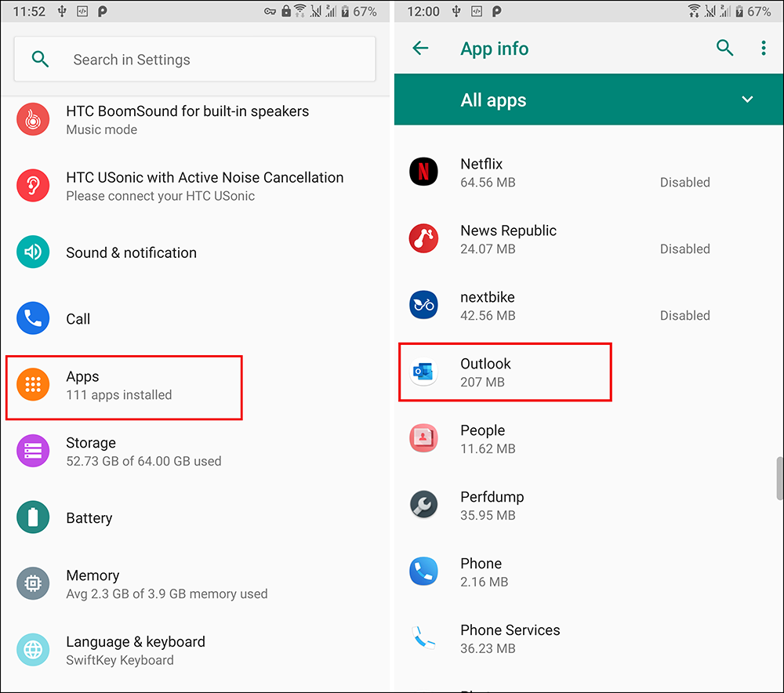
Task: Tap the Wi-Fi icon in right status bar
Action: 694,11
